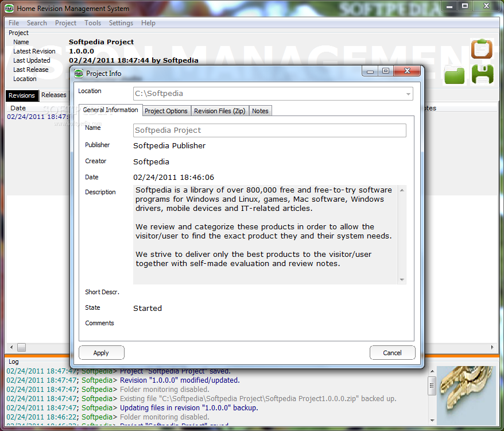
Task: Open the Settings menu
Action: [121, 23]
